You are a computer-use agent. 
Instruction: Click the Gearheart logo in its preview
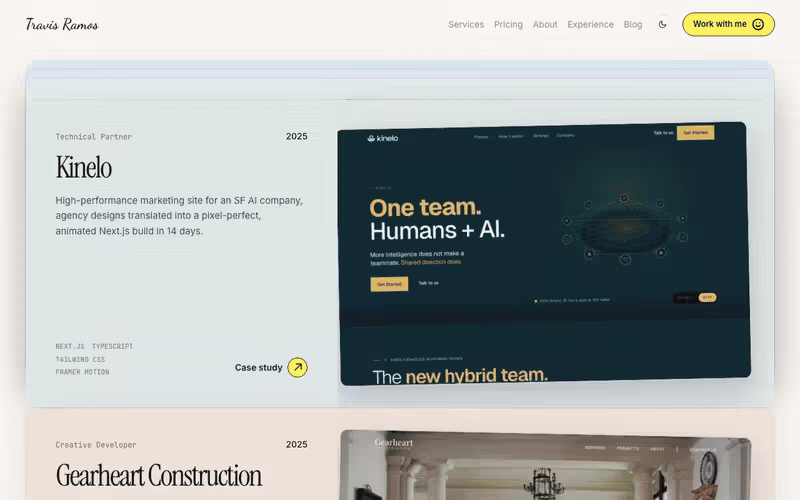[x=393, y=443]
